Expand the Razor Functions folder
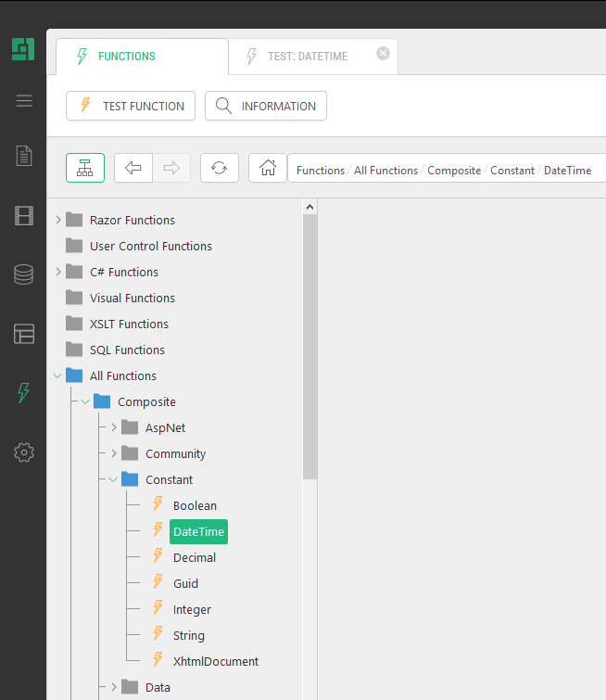Screen dimensions: 606x700 coord(58,220)
